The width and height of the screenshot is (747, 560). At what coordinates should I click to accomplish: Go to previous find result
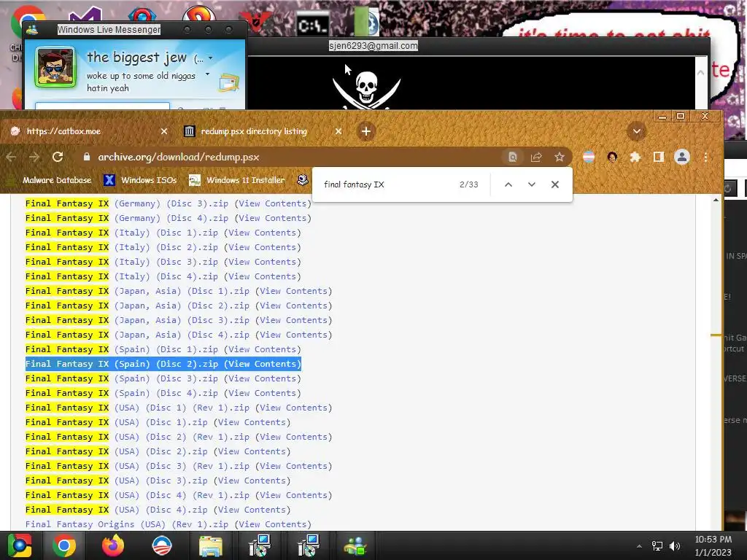[508, 184]
